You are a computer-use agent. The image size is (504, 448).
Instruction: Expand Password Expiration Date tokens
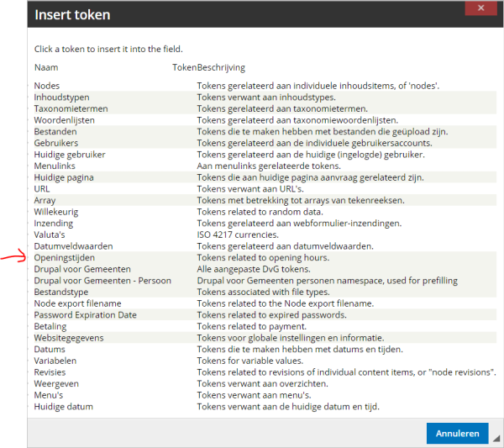(85, 314)
